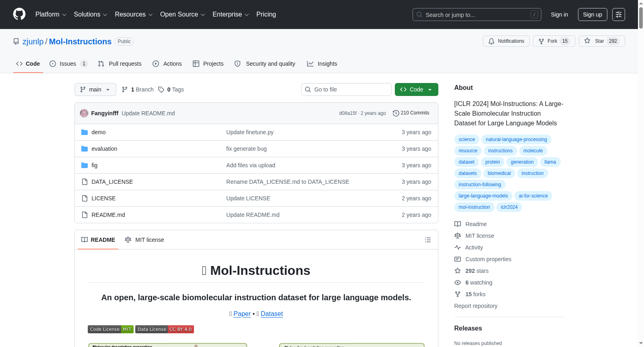Open the global navigation settings icon button
This screenshot has height=347, width=644.
(x=619, y=15)
